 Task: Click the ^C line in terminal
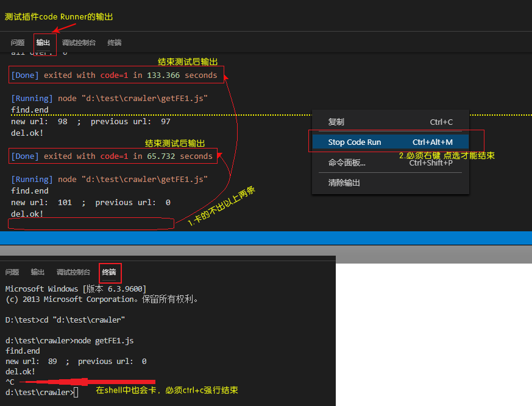10,382
